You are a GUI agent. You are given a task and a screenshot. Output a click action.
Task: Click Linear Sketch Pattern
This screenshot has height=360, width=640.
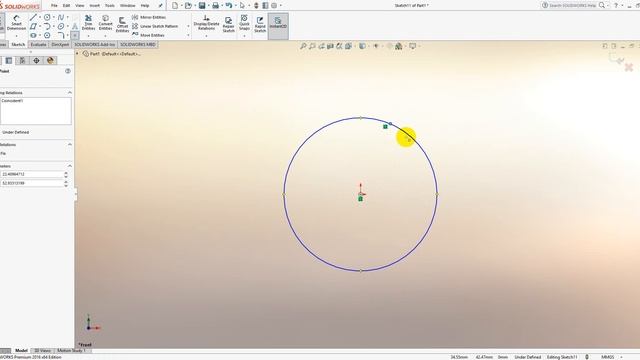click(x=155, y=26)
